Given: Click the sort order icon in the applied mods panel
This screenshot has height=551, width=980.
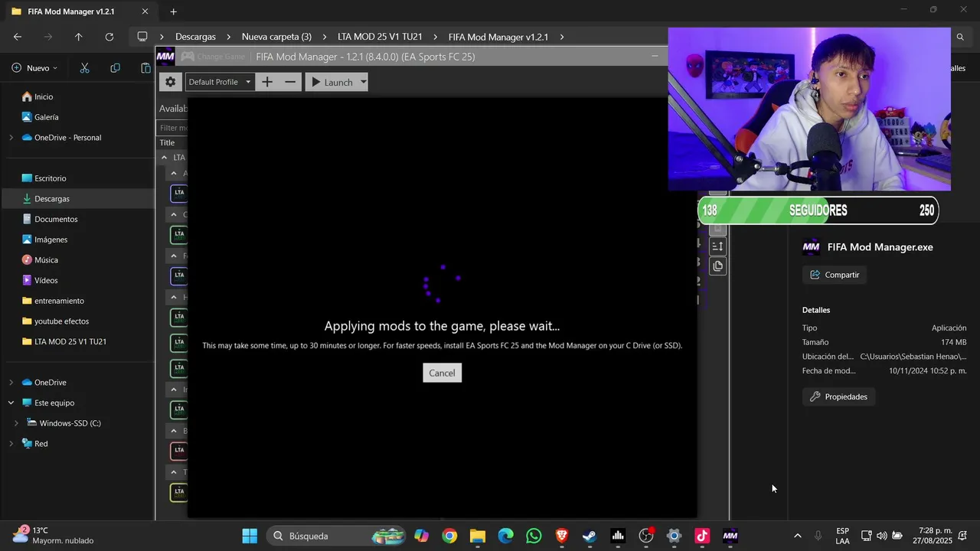Looking at the screenshot, I should coord(717,246).
